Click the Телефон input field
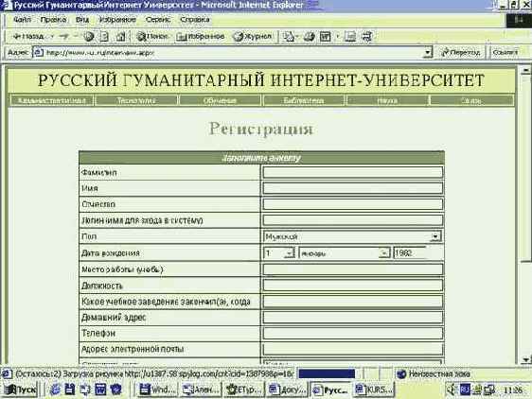Screen dimensions: 532x399 [352, 333]
